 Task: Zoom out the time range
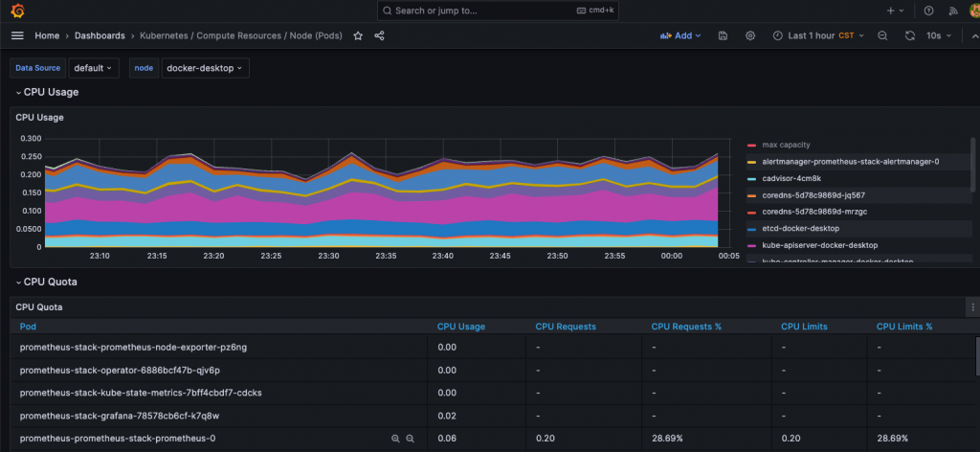(x=882, y=35)
